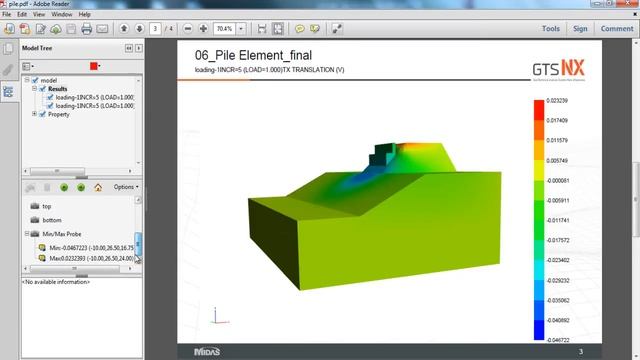
Task: Collapse the Min/Max Probe node
Action: [x=27, y=233]
